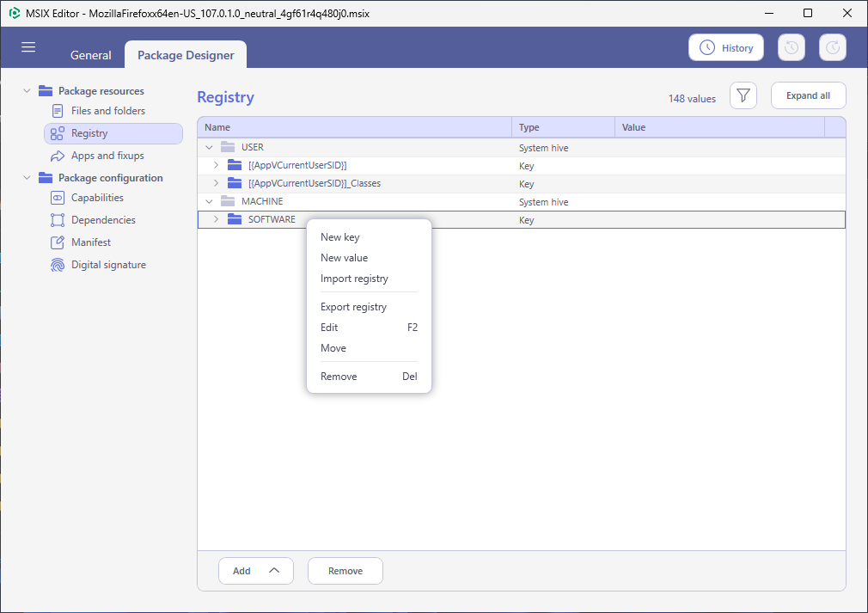
Task: Open the registry filter funnel
Action: 743,95
